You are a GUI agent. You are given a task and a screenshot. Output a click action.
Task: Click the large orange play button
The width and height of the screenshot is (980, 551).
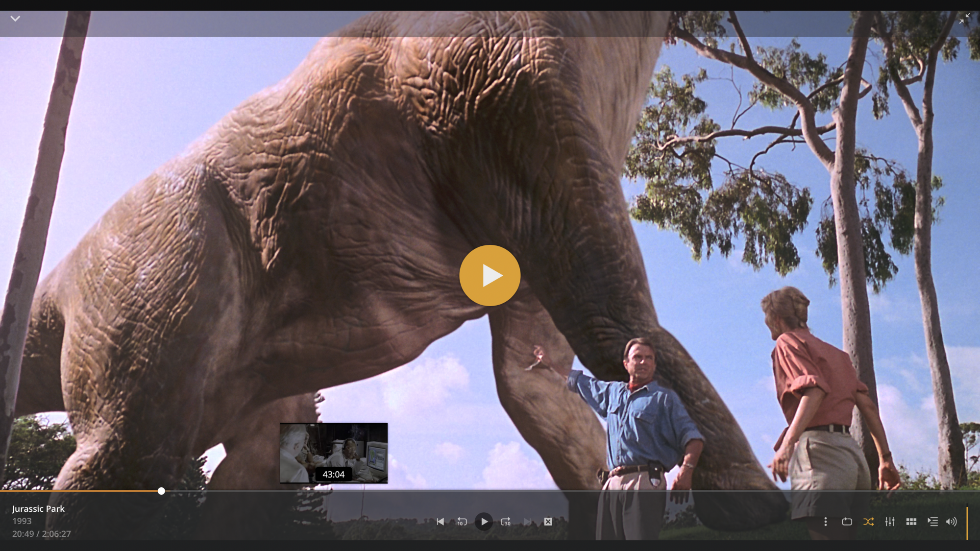coord(490,275)
